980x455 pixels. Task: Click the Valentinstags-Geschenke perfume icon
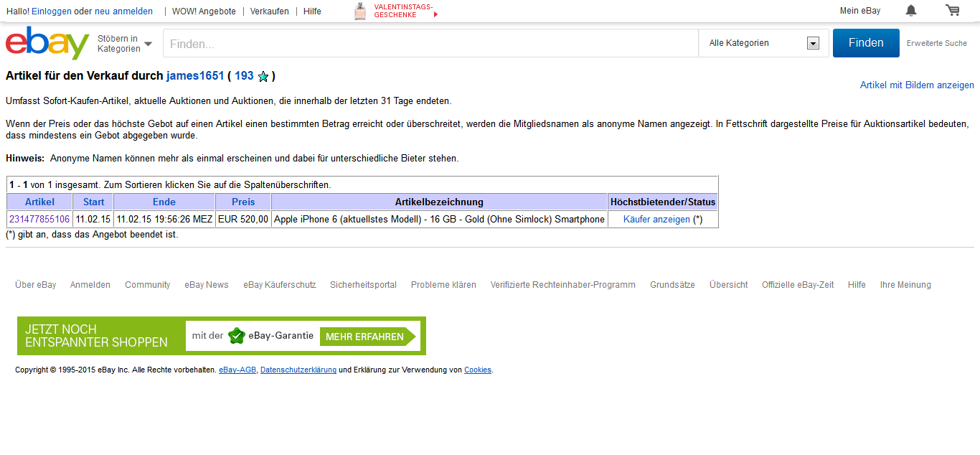(360, 11)
